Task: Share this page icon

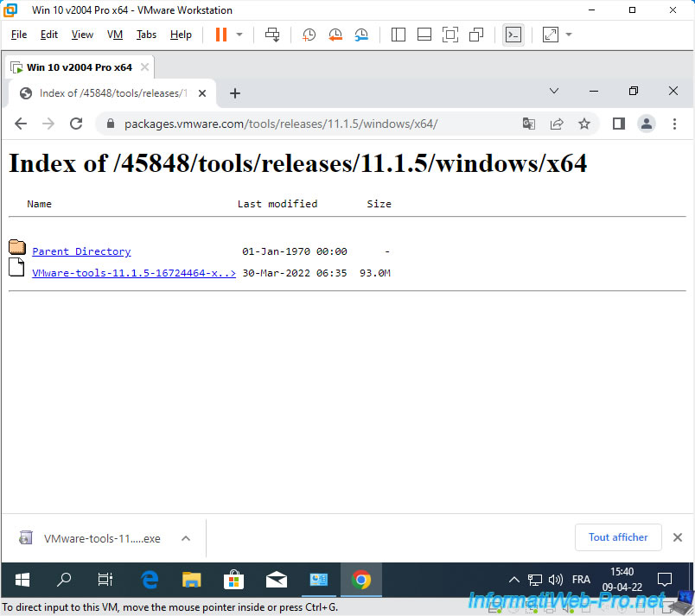Action: [x=557, y=124]
